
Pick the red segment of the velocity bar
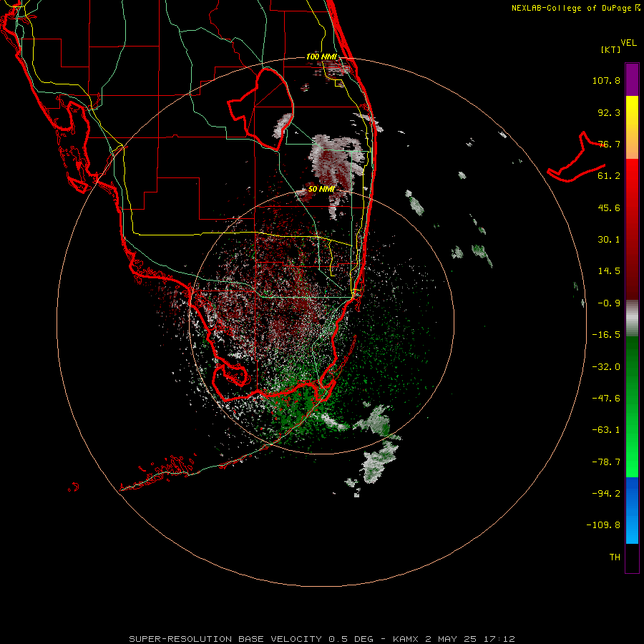click(632, 229)
